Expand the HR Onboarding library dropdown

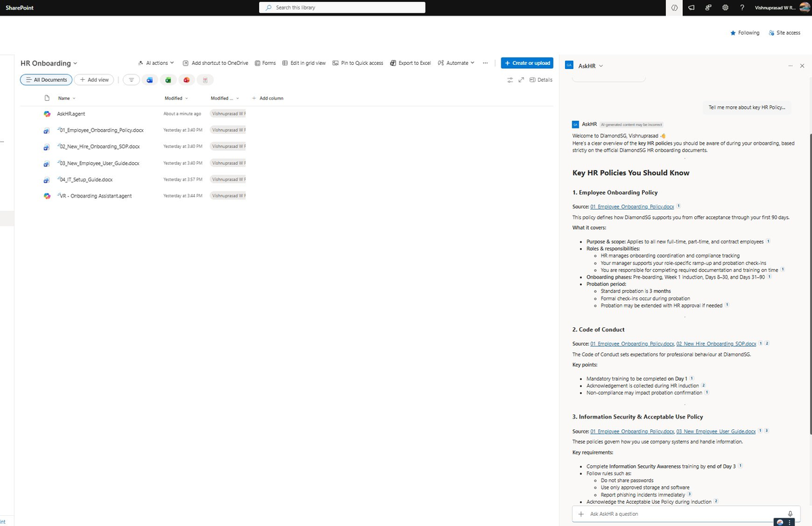coord(75,63)
